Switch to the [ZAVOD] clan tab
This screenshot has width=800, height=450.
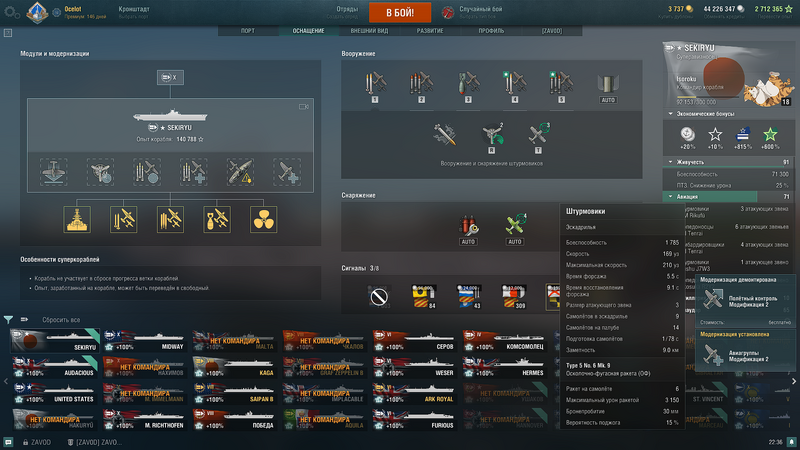(552, 31)
